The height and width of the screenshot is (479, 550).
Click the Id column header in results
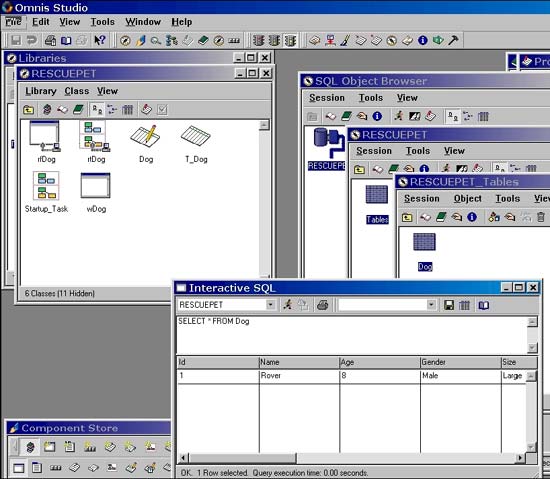(218, 362)
